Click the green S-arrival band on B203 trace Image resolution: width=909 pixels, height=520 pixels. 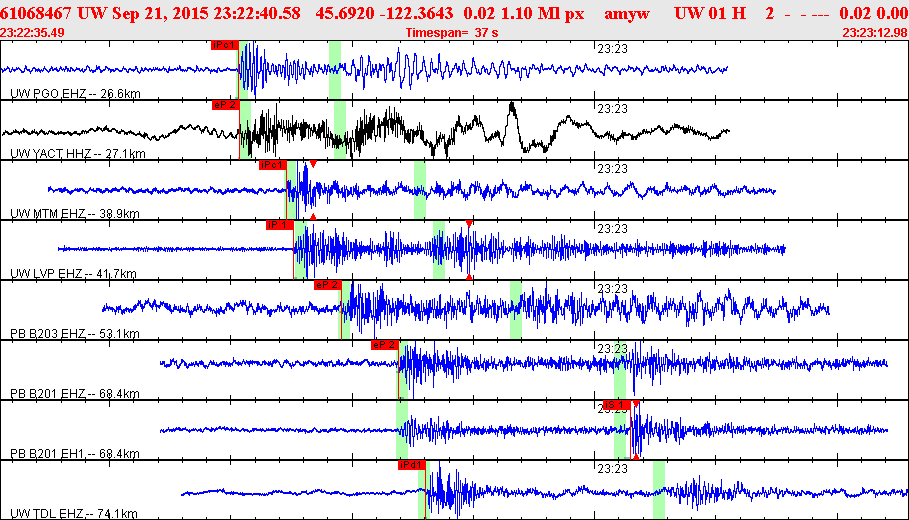pyautogui.click(x=515, y=310)
